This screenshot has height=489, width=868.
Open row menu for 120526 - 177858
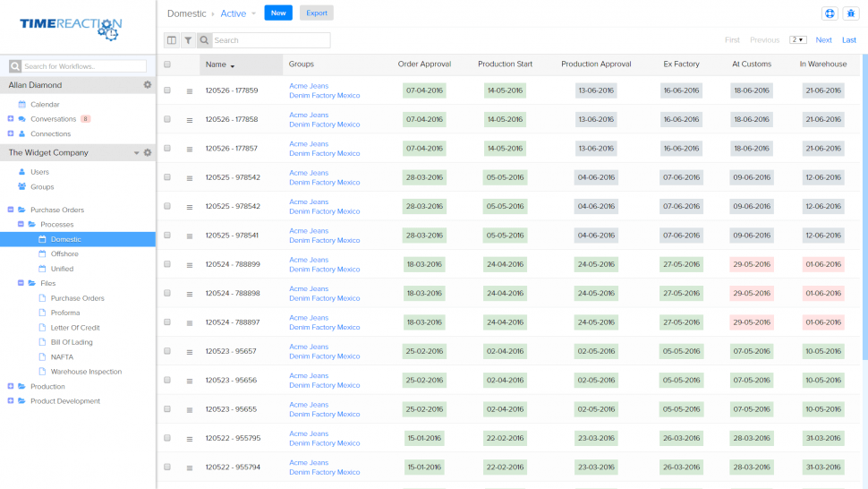coord(190,120)
